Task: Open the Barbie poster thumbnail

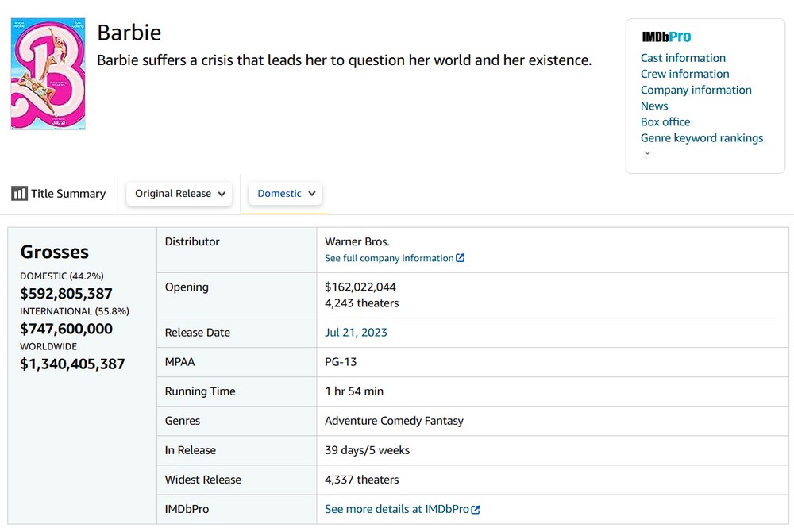Action: pyautogui.click(x=48, y=74)
